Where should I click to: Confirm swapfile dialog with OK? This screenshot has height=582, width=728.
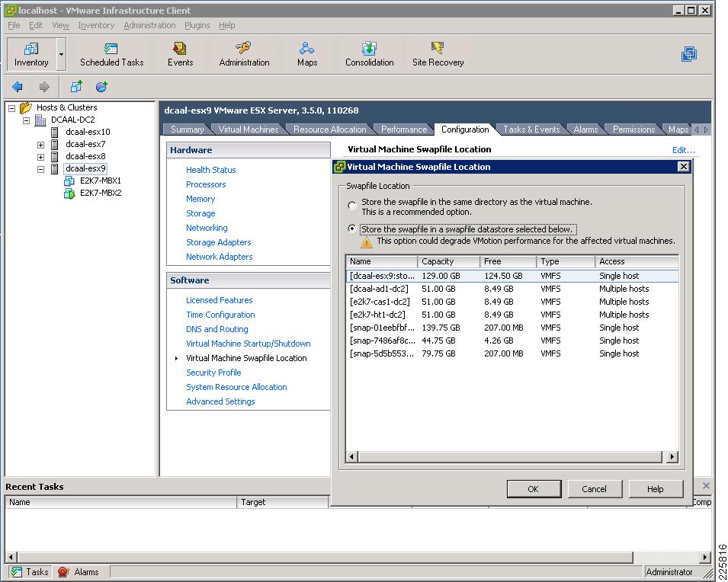[x=534, y=489]
